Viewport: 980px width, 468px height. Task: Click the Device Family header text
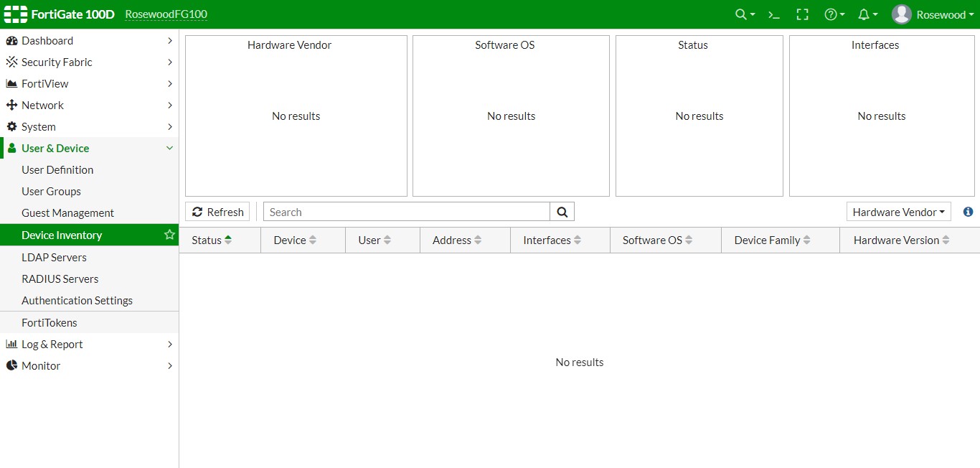767,240
